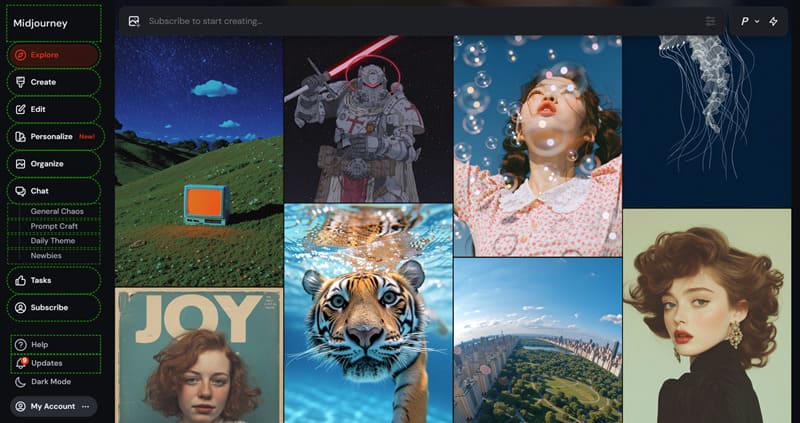
Task: Open the My Account three-dot menu
Action: click(x=85, y=407)
